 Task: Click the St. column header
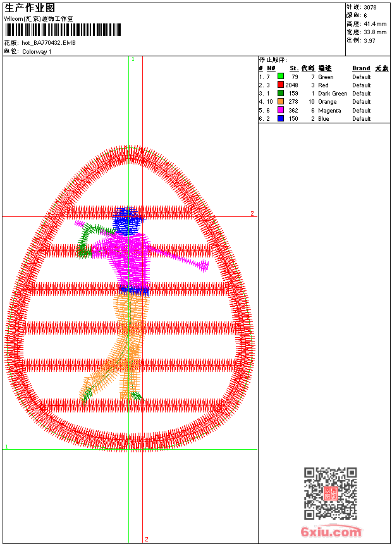click(x=293, y=68)
